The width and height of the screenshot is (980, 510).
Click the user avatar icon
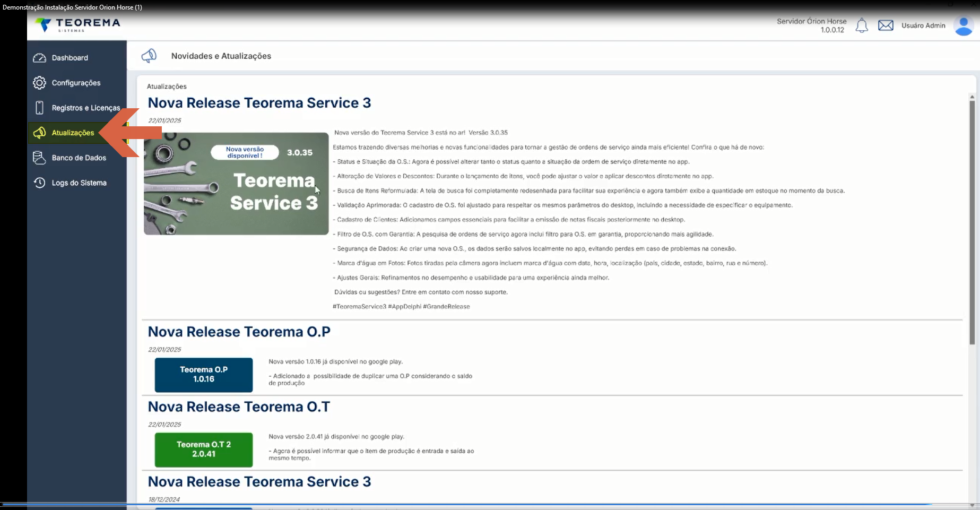coord(964,25)
